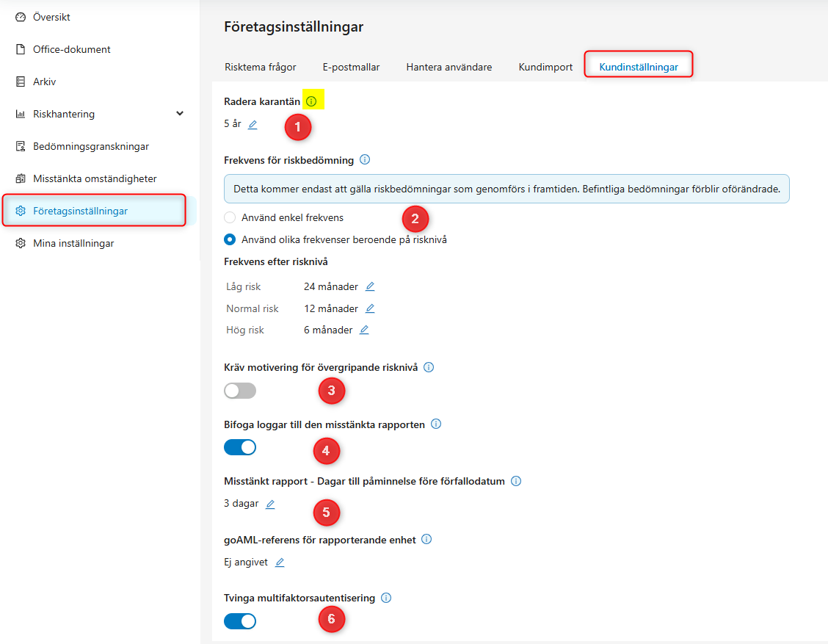828x644 pixels.
Task: Click the Företagsinställningar gear icon
Action: pyautogui.click(x=21, y=211)
